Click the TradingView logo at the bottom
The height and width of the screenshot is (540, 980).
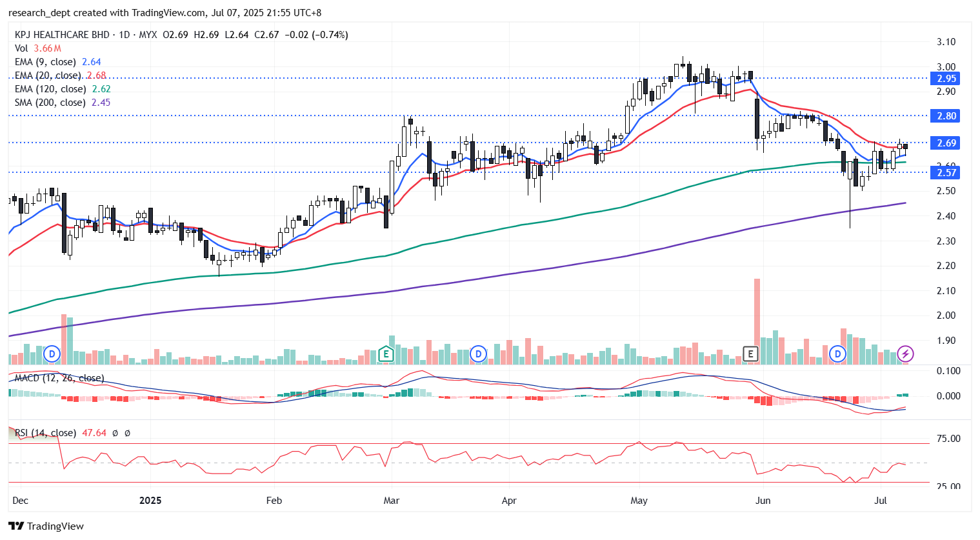46,526
